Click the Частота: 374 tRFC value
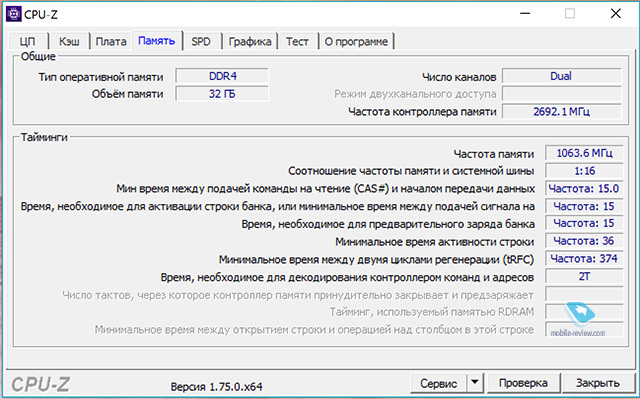Viewport: 640px width, 399px height. 584,259
